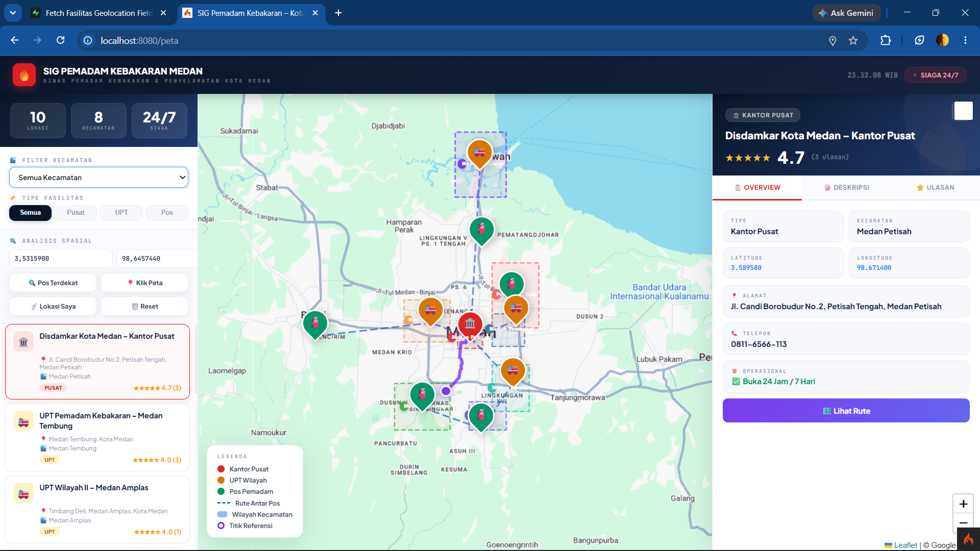The height and width of the screenshot is (551, 980).
Task: Open the Semua Kecamatan filter dropdown
Action: (x=99, y=178)
